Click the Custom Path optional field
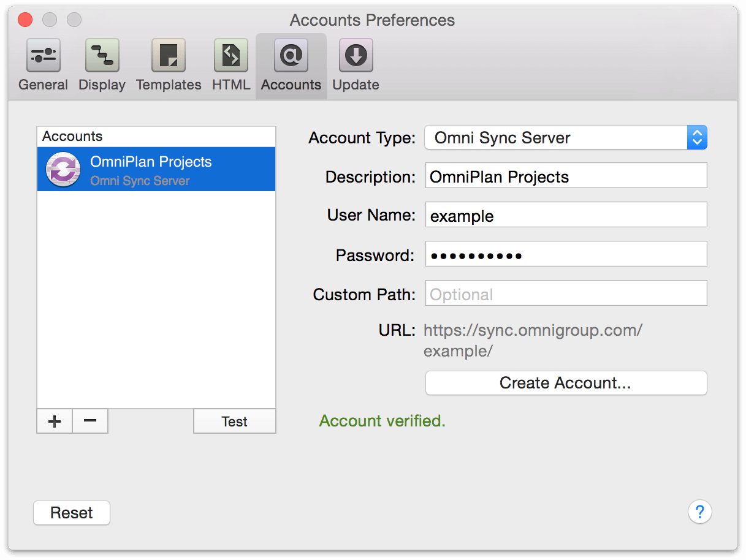This screenshot has width=746, height=560. click(566, 293)
